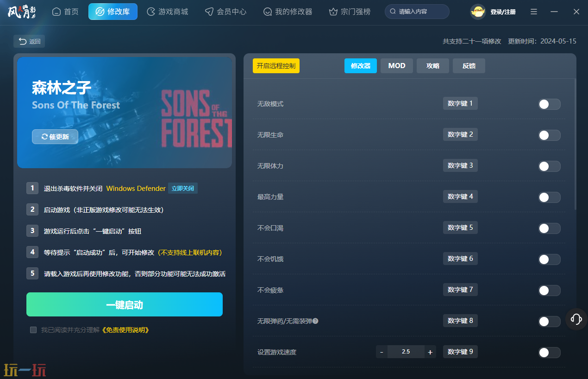Open 会员中心 member center
This screenshot has height=379, width=588.
[x=226, y=12]
